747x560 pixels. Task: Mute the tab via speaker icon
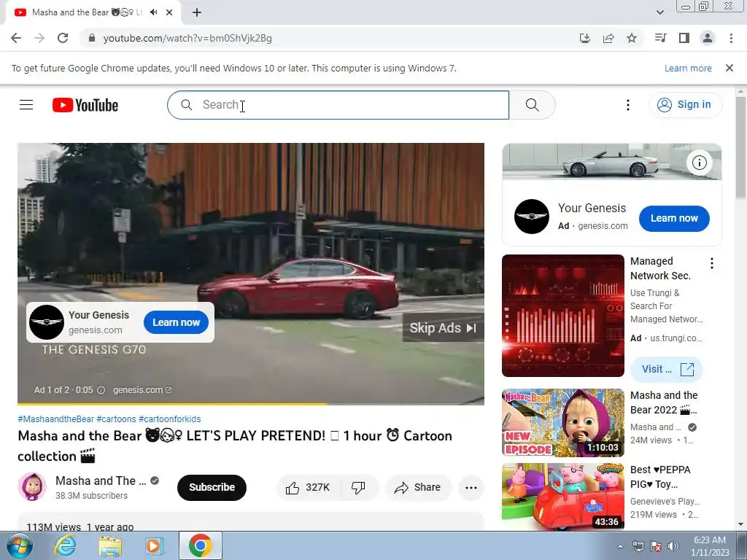pos(153,12)
